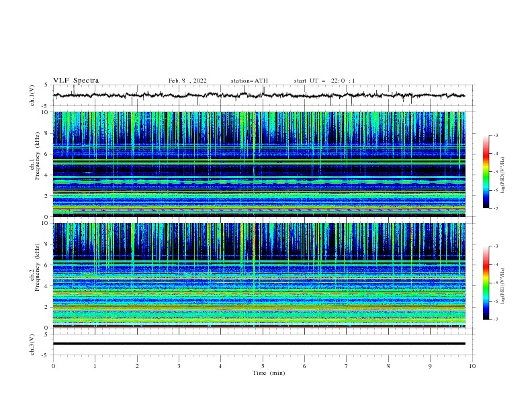Click the "-3" tick on ch.1 colorbar
The width and height of the screenshot is (532, 411).
495,135
